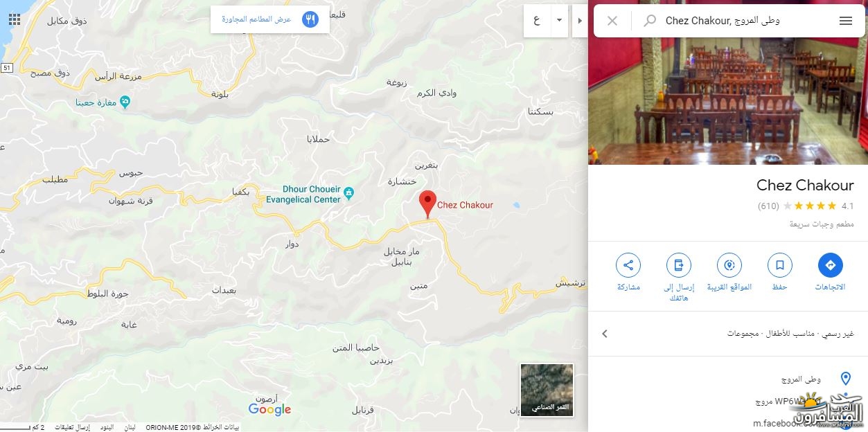
Task: Click the restaurant interior photo
Action: [728, 101]
